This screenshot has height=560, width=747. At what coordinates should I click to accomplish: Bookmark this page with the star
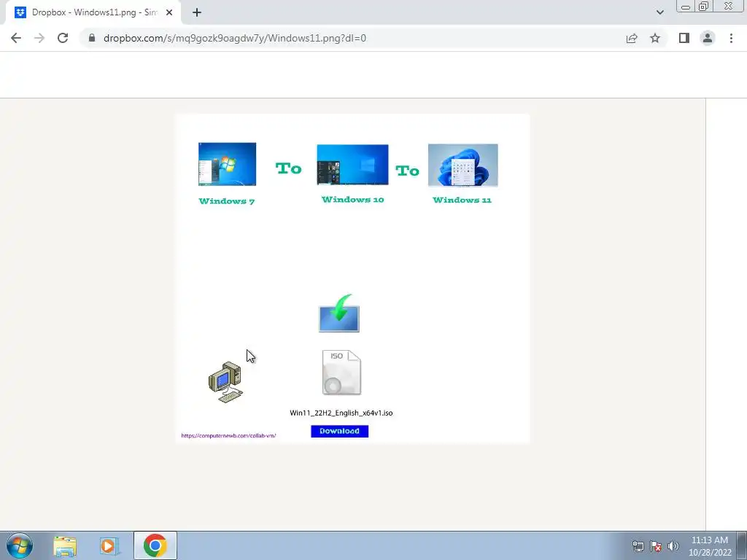655,38
